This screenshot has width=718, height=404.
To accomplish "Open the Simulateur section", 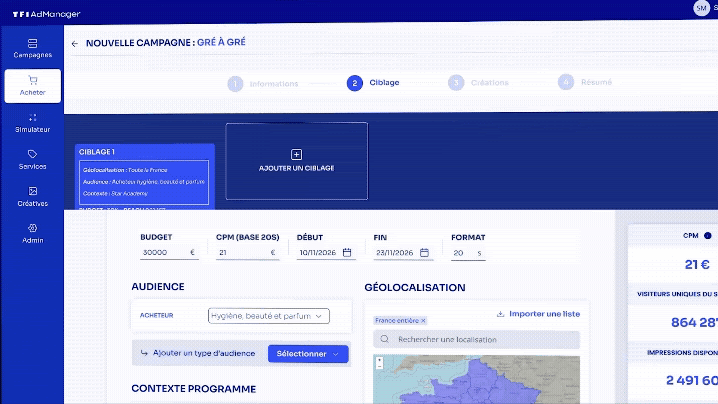I will [x=32, y=123].
